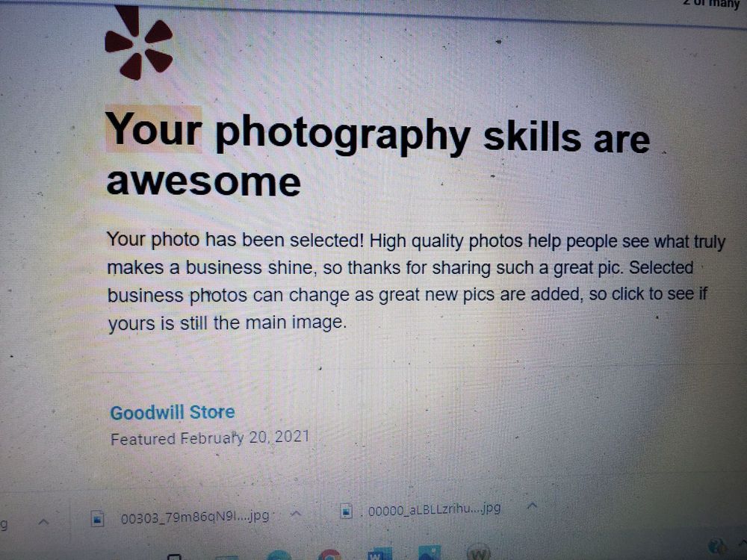747x560 pixels.
Task: Open Photos app from the taskbar
Action: point(430,553)
